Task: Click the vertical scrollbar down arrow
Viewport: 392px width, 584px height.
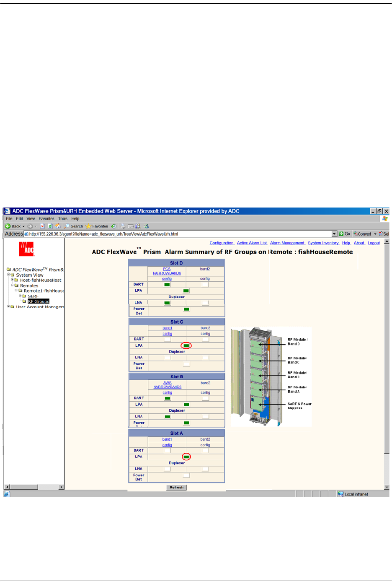Action: point(387,487)
